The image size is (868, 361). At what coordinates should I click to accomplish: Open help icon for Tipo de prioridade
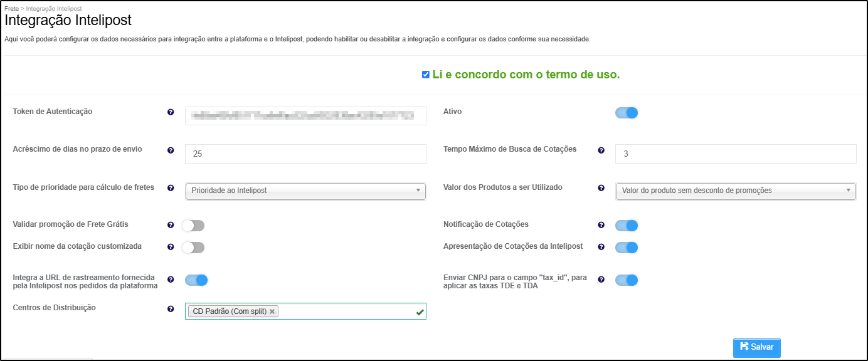171,188
